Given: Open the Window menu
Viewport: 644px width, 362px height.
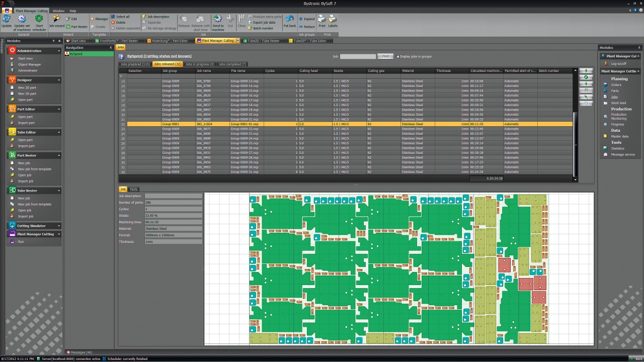Looking at the screenshot, I should tap(58, 11).
